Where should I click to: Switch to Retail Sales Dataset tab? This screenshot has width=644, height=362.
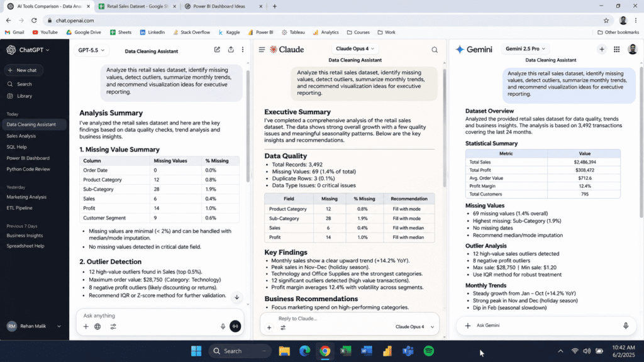click(137, 6)
